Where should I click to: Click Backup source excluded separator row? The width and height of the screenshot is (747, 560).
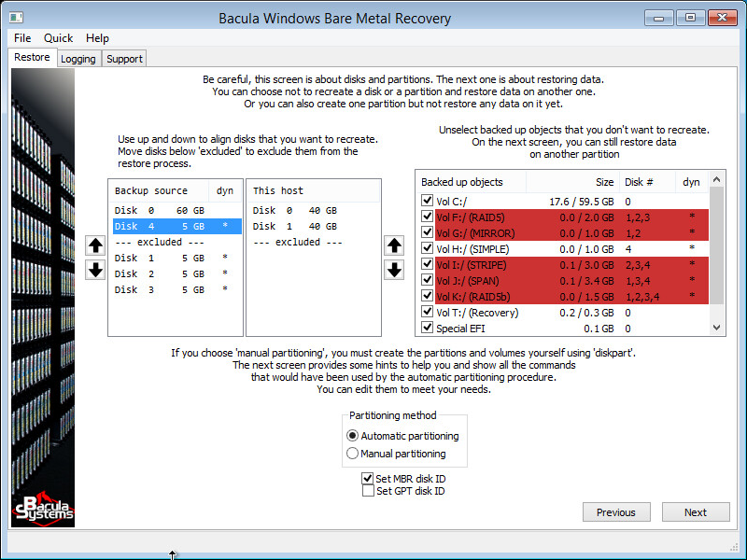177,242
